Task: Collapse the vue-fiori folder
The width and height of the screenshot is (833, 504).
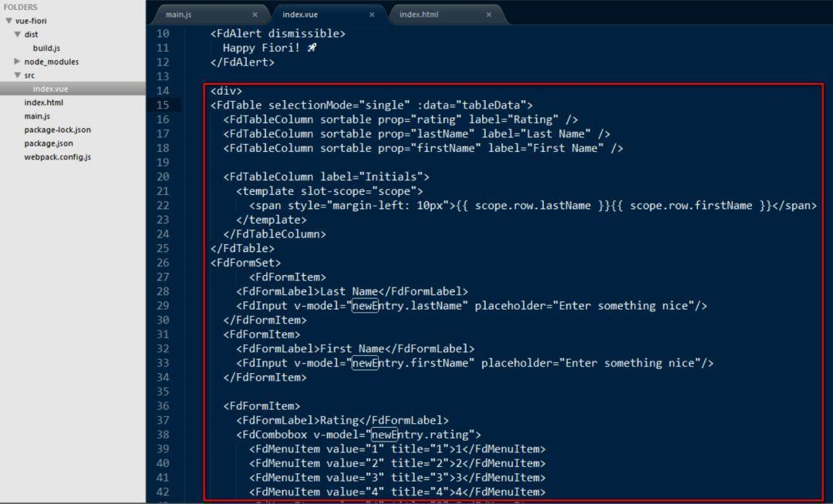Action: pyautogui.click(x=9, y=21)
